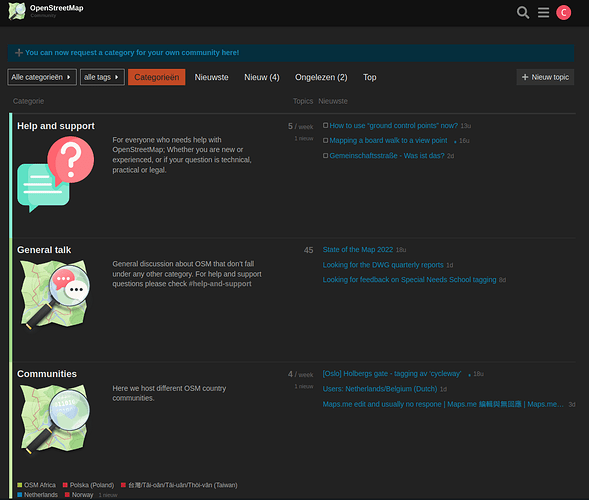Click the unsolved box before 'Mapping a board walk'
Screen dimensions: 589x500
[325, 140]
